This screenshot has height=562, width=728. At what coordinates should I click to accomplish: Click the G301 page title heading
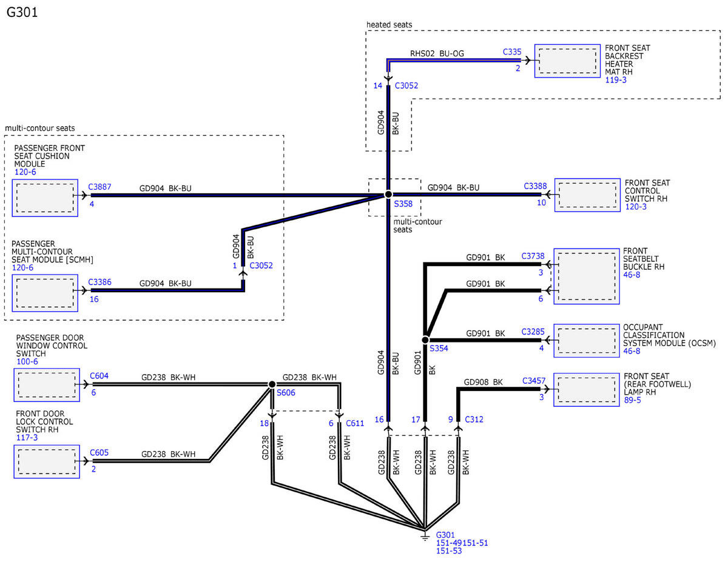22,13
